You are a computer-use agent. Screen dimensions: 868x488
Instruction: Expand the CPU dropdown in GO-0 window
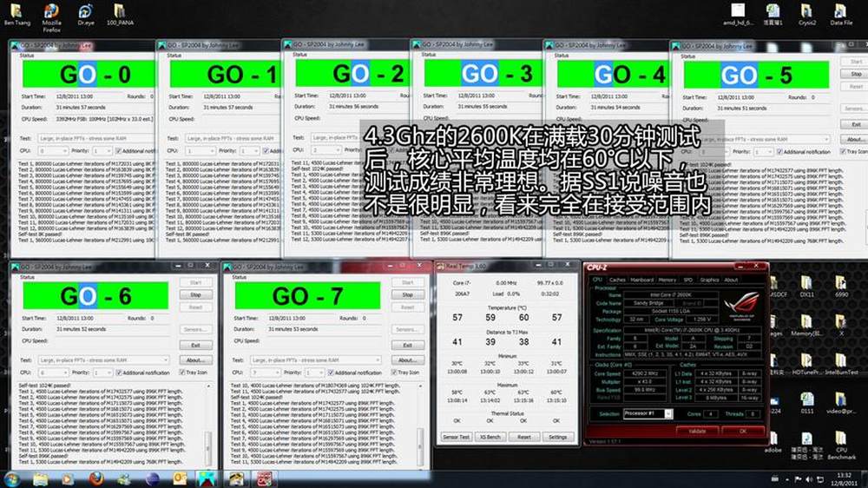pyautogui.click(x=53, y=151)
